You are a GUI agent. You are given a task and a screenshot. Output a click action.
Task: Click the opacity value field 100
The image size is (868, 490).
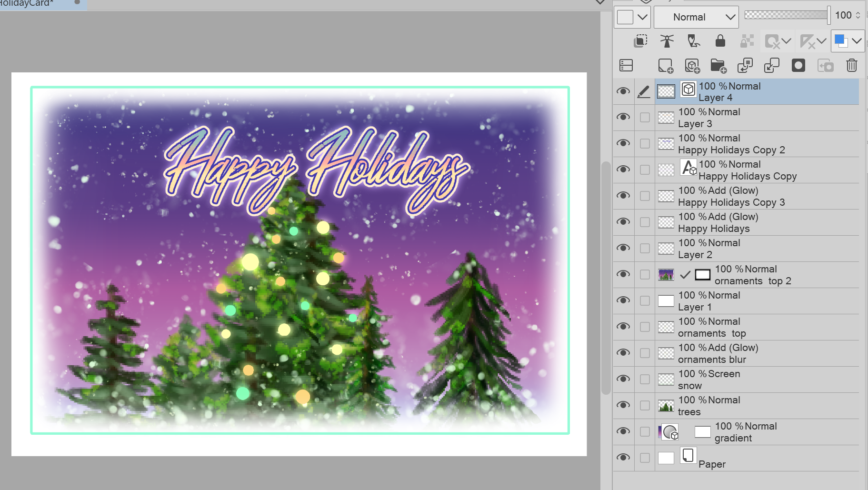843,15
